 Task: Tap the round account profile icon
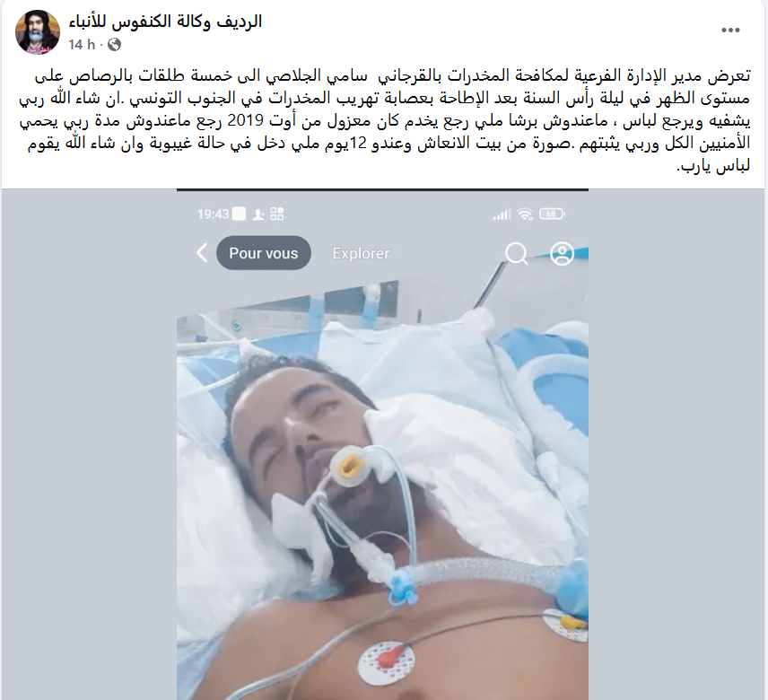tap(562, 253)
